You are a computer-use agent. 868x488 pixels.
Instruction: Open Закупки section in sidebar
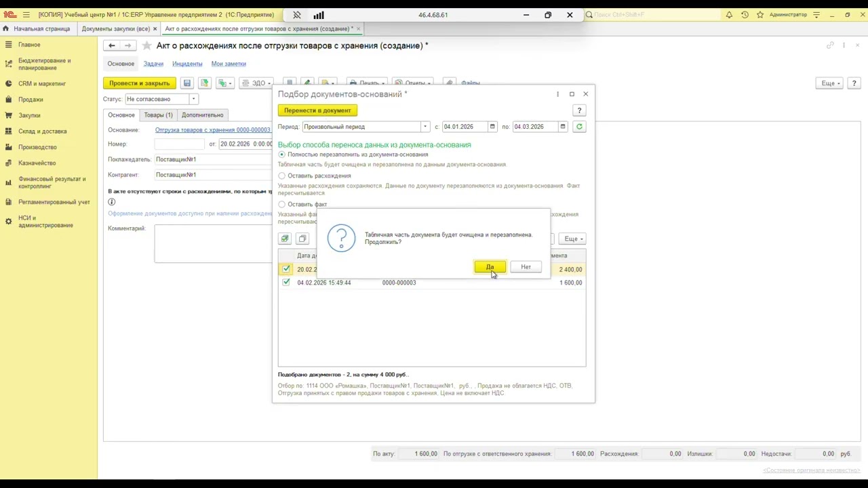click(29, 115)
